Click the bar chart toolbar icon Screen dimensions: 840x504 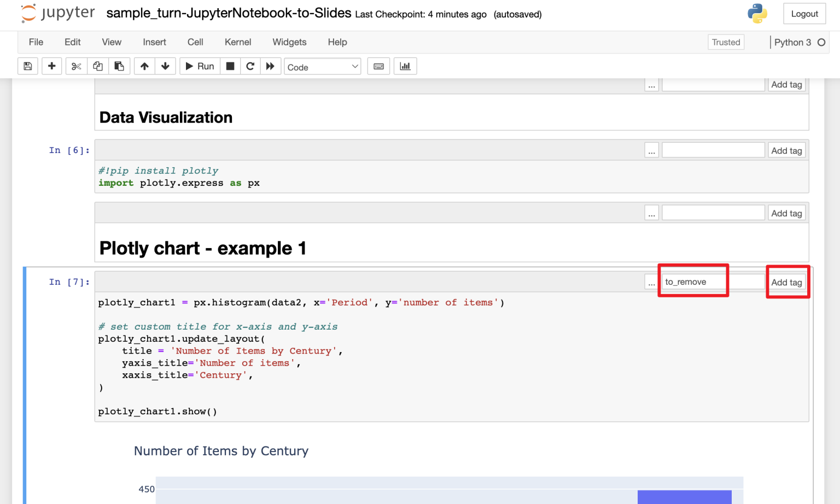coord(405,66)
